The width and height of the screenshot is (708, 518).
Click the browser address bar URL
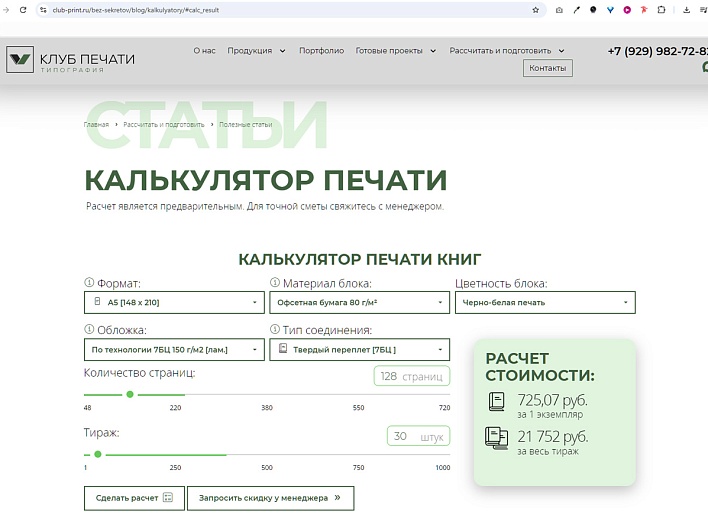click(x=135, y=10)
